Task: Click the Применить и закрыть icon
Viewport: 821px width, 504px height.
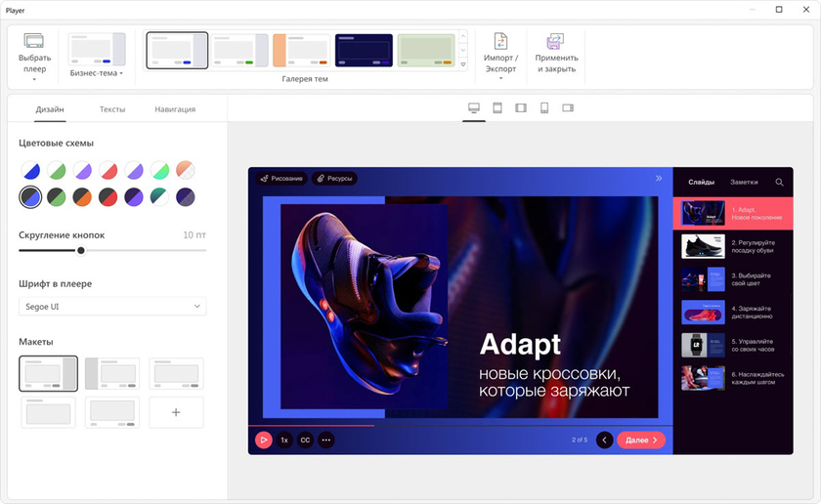Action: point(555,41)
